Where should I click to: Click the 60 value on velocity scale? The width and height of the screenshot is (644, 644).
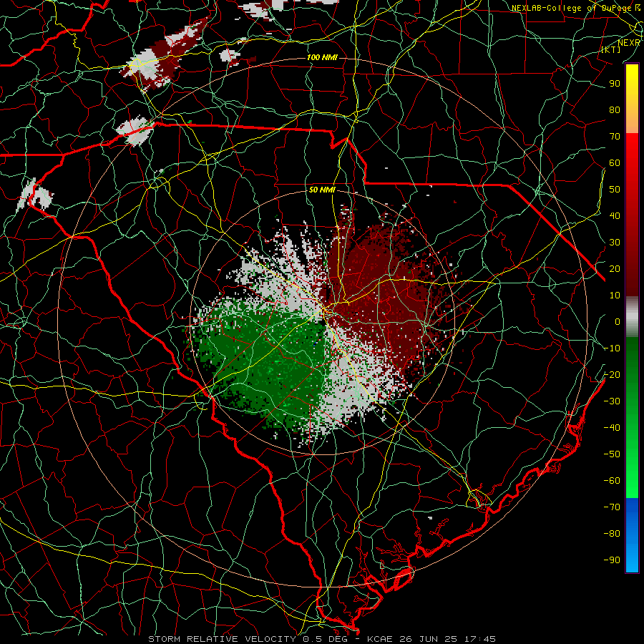coord(615,163)
